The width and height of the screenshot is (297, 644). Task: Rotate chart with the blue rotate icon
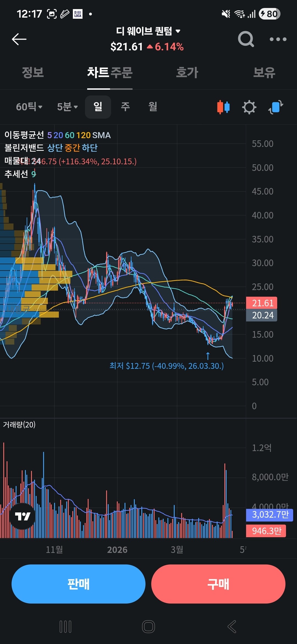(276, 107)
